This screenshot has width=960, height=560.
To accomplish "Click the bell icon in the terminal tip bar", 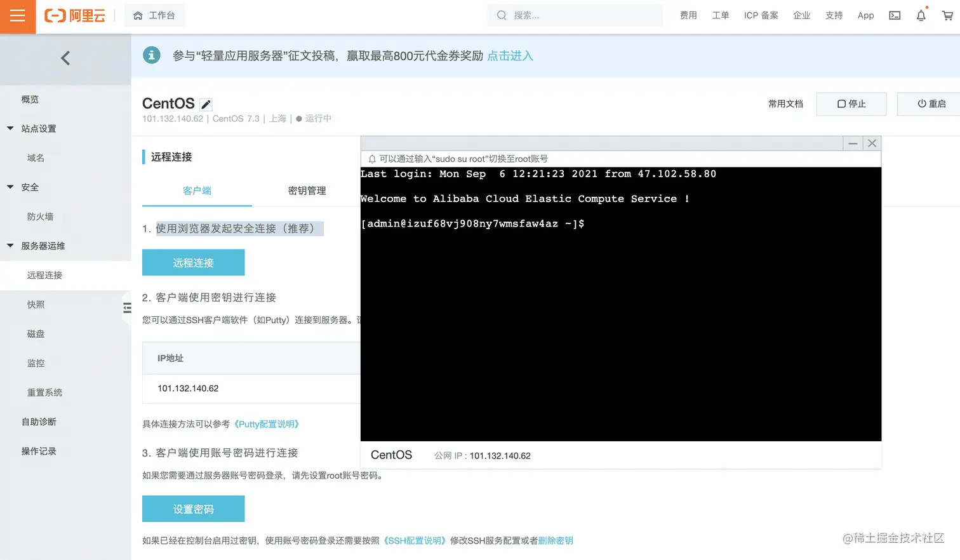I will 372,159.
